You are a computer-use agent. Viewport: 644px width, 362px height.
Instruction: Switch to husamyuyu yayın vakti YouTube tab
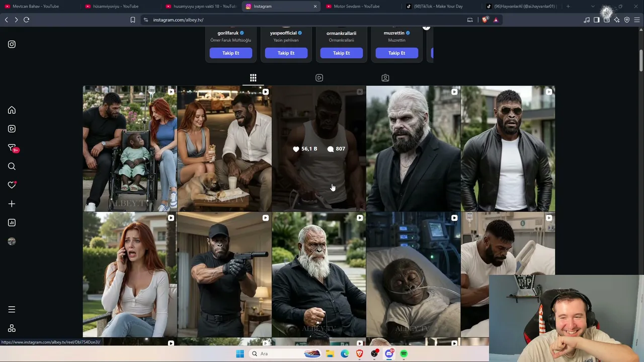tap(201, 6)
